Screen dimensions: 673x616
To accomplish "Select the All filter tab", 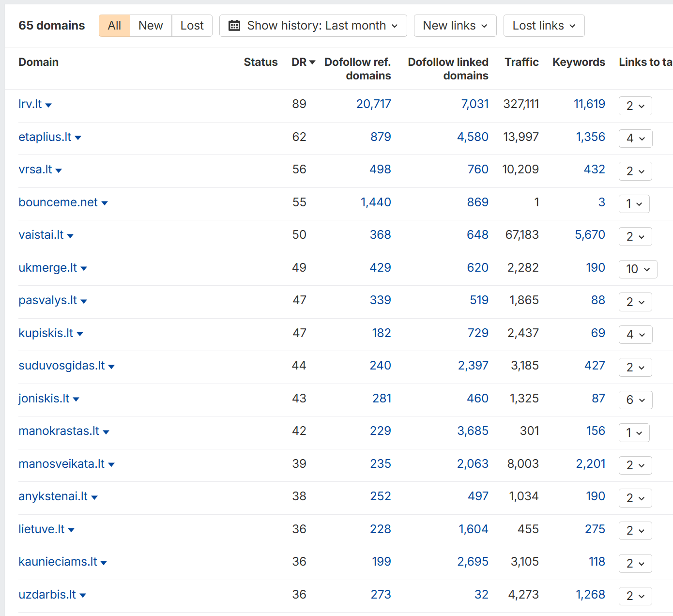I will (x=114, y=26).
